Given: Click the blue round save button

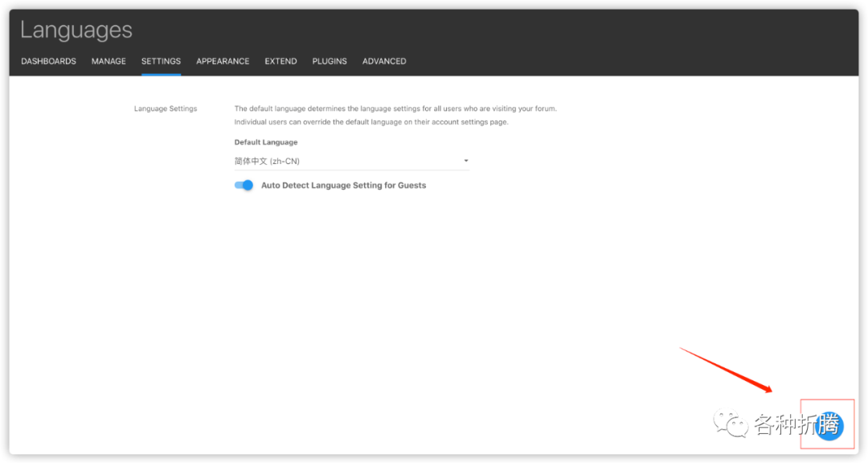Looking at the screenshot, I should pyautogui.click(x=829, y=426).
